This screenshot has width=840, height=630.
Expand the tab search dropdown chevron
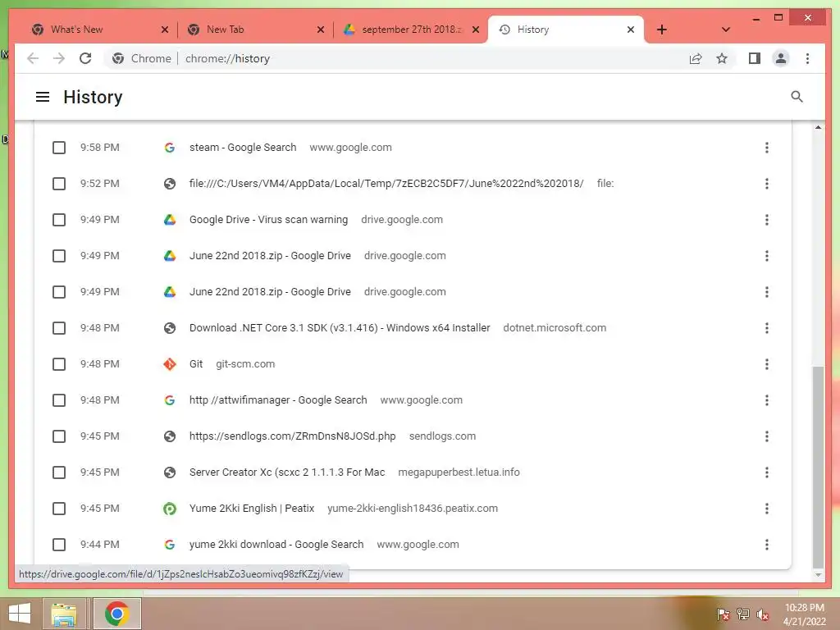726,30
